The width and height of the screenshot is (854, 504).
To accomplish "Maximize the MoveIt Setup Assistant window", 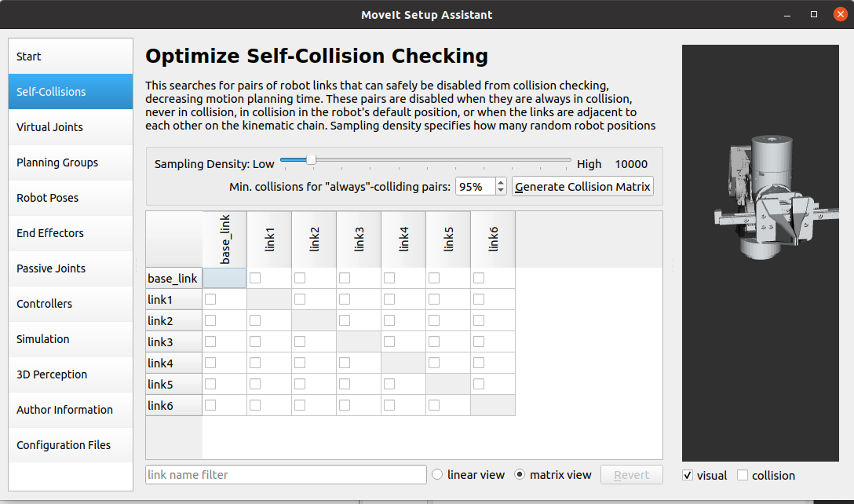I will [x=814, y=15].
